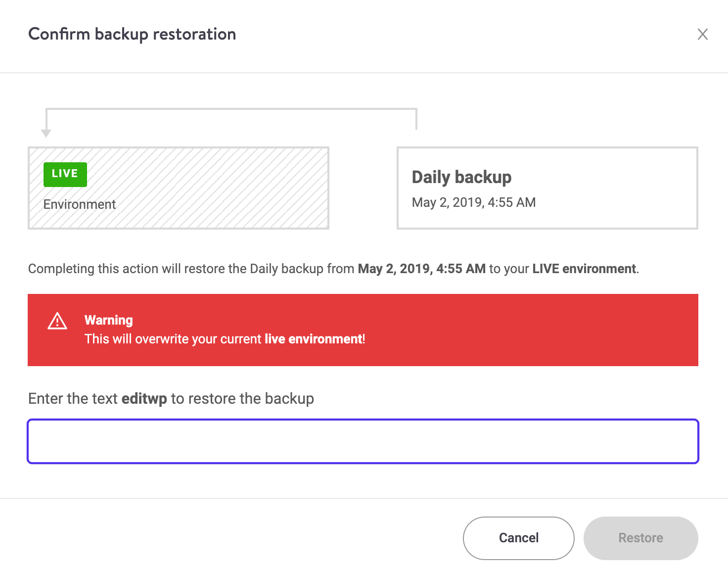Click the Confirm backup restoration title
Image resolution: width=728 pixels, height=569 pixels.
(x=132, y=34)
